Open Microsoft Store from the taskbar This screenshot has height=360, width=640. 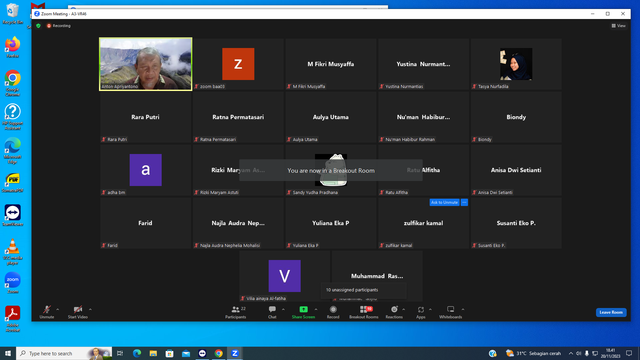tap(169, 353)
